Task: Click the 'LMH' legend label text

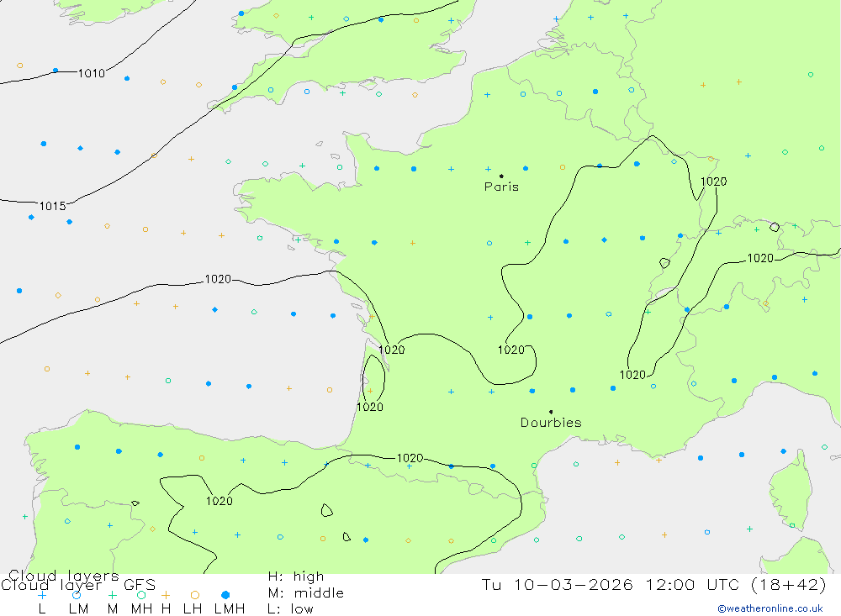Action: coord(230,609)
